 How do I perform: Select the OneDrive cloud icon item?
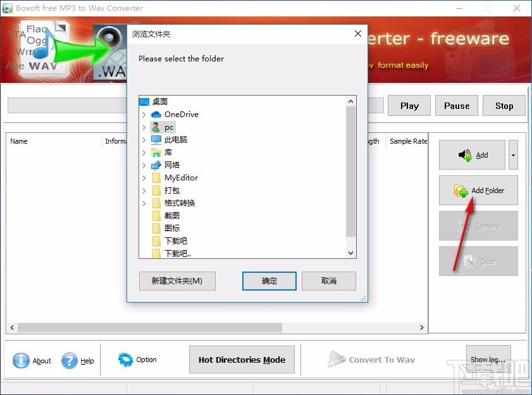[x=156, y=115]
